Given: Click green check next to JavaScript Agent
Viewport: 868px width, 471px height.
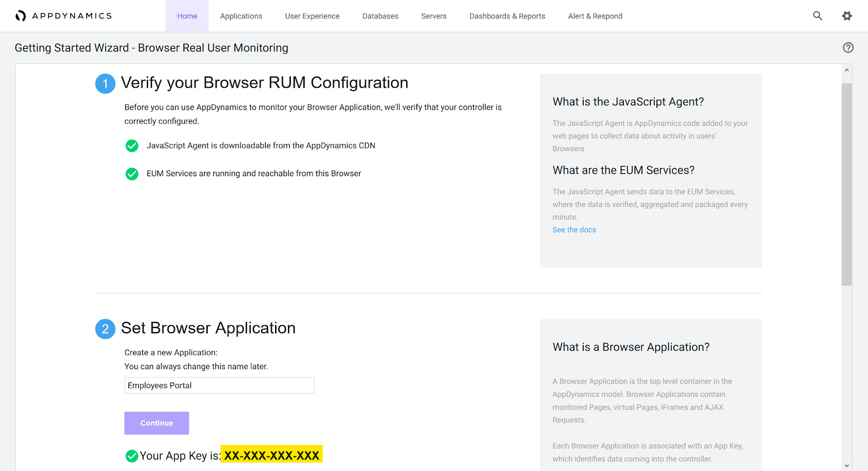Looking at the screenshot, I should click(x=132, y=146).
